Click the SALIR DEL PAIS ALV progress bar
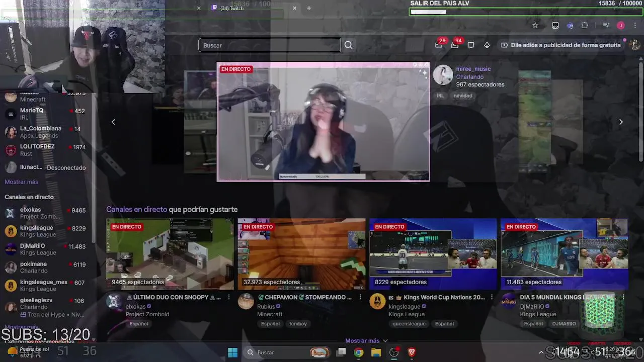This screenshot has height=362, width=644. click(x=525, y=12)
